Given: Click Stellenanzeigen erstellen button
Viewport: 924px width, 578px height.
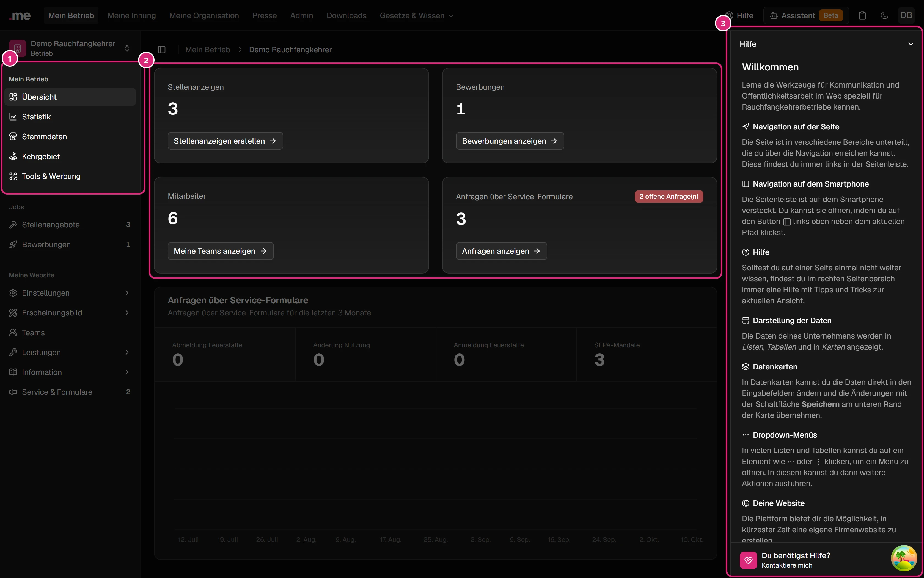Looking at the screenshot, I should pyautogui.click(x=225, y=141).
